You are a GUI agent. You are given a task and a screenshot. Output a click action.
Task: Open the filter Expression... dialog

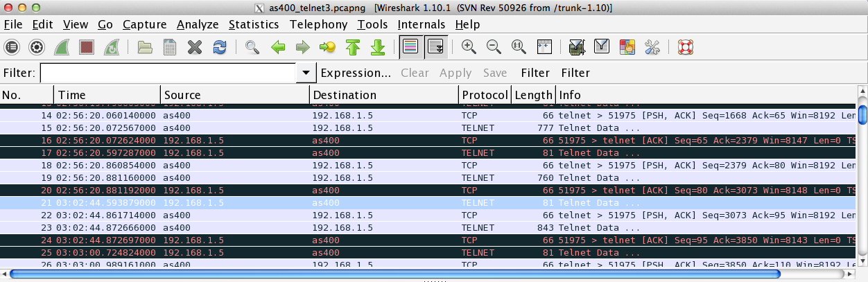point(356,73)
